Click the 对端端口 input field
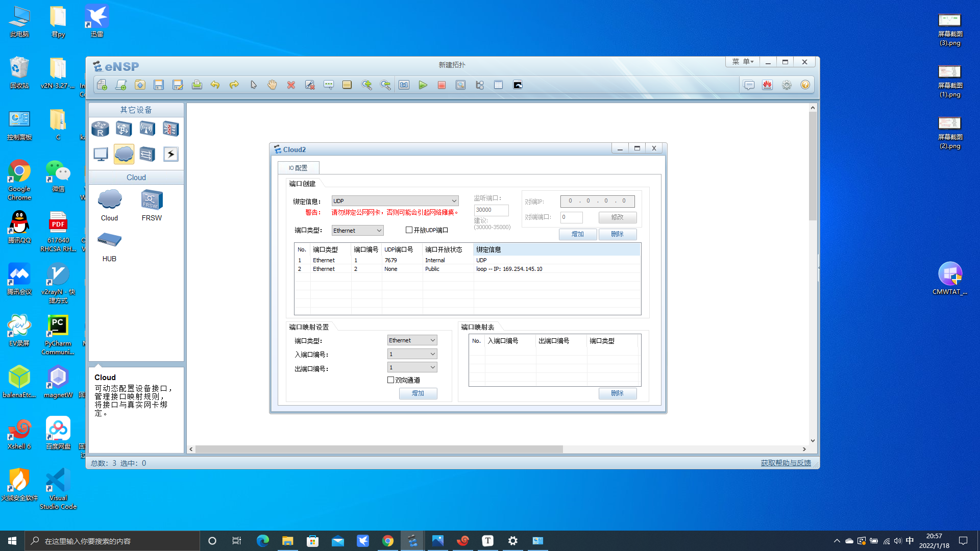980x551 pixels. click(x=571, y=217)
